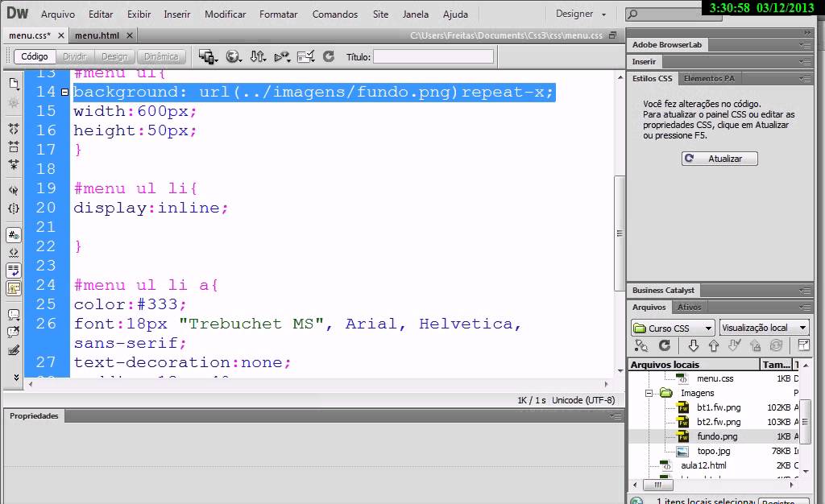Open the Modificar menu
The height and width of the screenshot is (504, 825).
(x=226, y=14)
